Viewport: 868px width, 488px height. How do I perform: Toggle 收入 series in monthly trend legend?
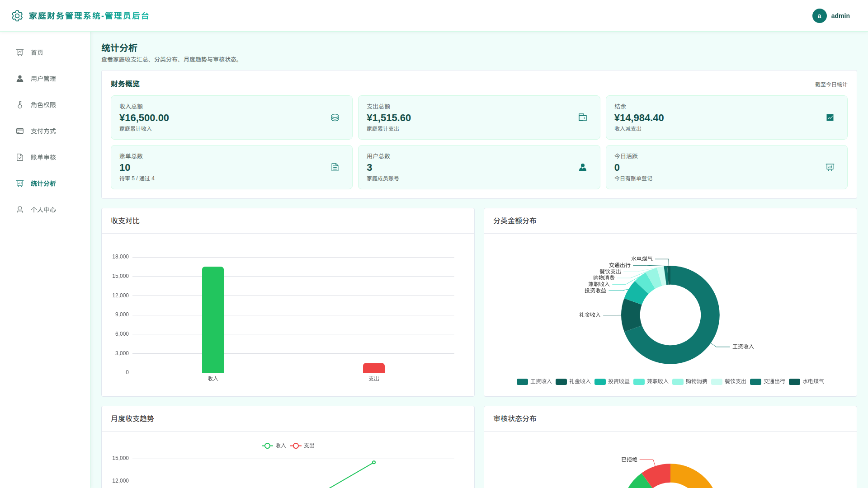pos(274,446)
